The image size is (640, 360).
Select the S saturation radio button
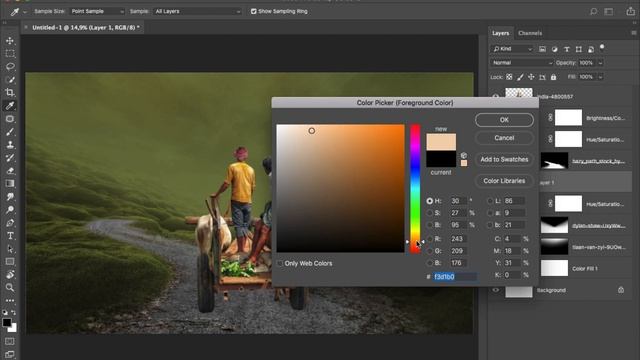[429, 213]
